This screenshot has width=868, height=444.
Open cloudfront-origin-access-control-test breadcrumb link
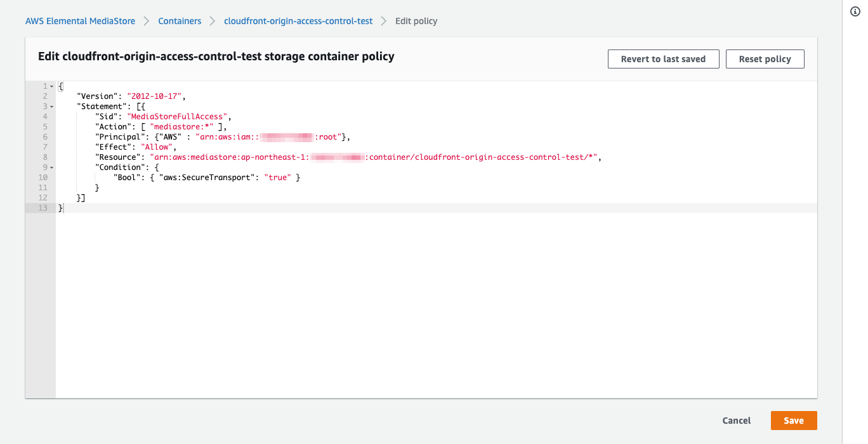[x=298, y=21]
